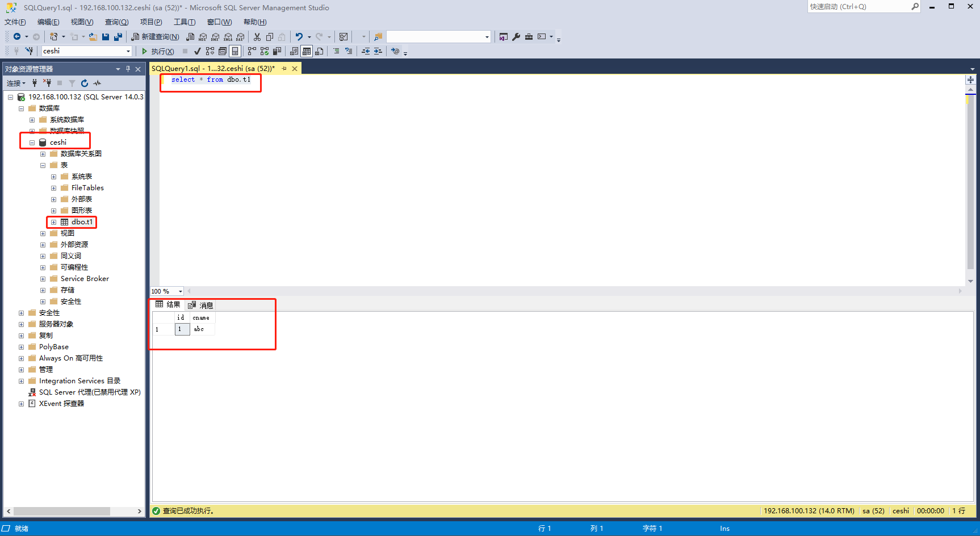
Task: Click the Decrease Indent icon
Action: point(366,51)
